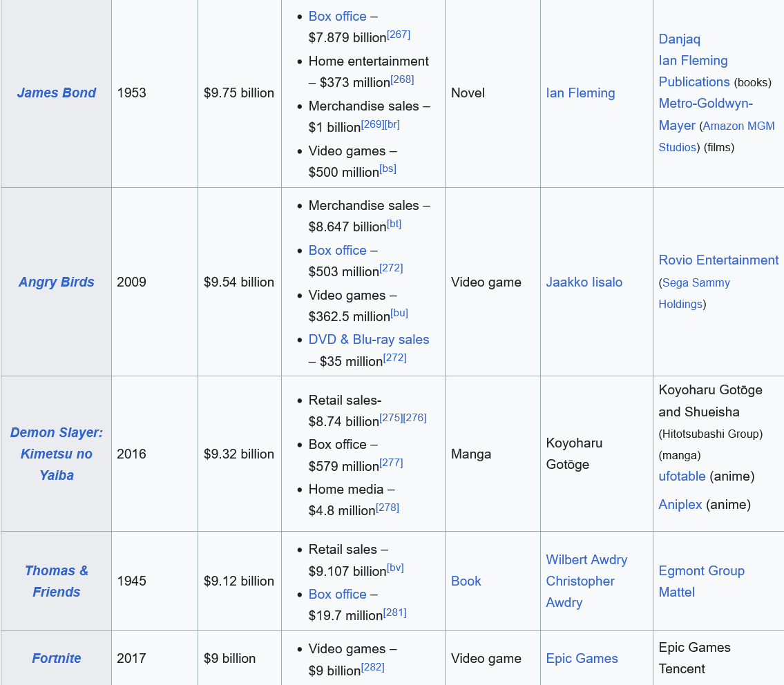
Task: Open citation [275] for Demon Slayer retail sales
Action: (x=391, y=418)
